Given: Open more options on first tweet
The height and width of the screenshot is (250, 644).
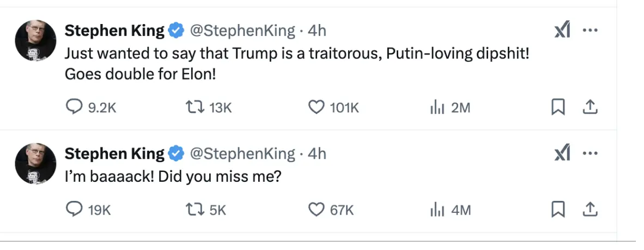Looking at the screenshot, I should pos(590,31).
